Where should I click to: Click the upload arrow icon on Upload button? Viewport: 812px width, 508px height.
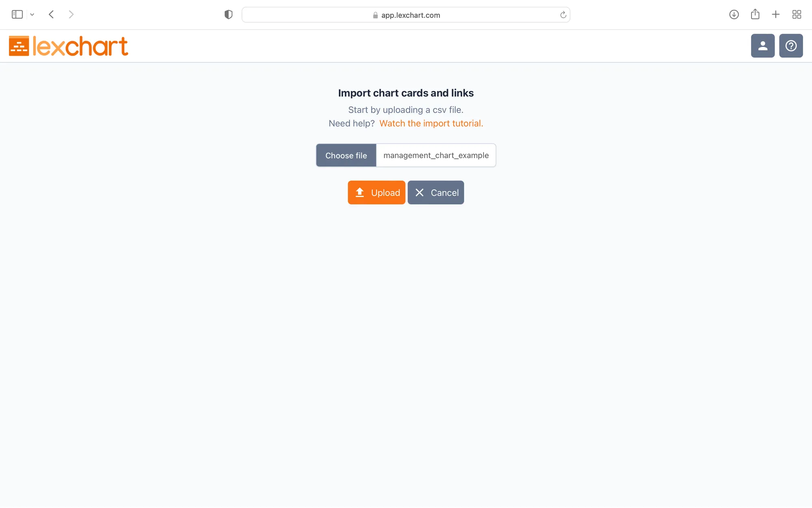pyautogui.click(x=360, y=192)
